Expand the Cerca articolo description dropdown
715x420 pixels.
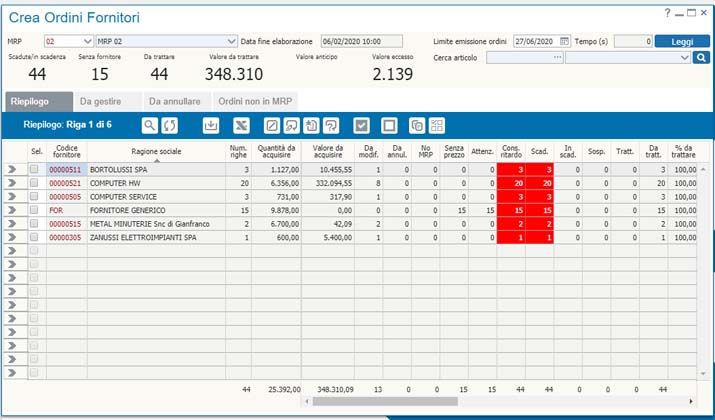(685, 58)
